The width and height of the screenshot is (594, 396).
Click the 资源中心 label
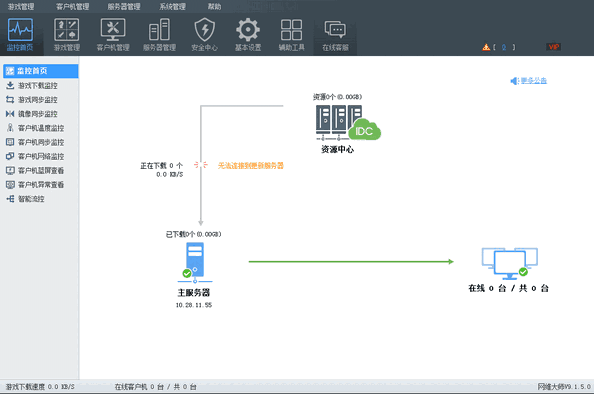click(x=337, y=149)
